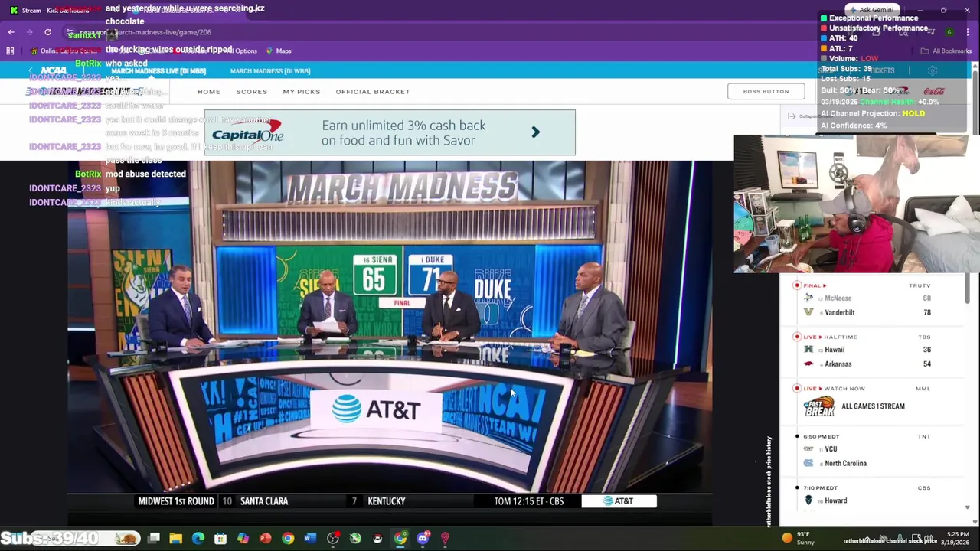980x551 pixels.
Task: Open MY PICKS nav item
Action: [x=302, y=91]
